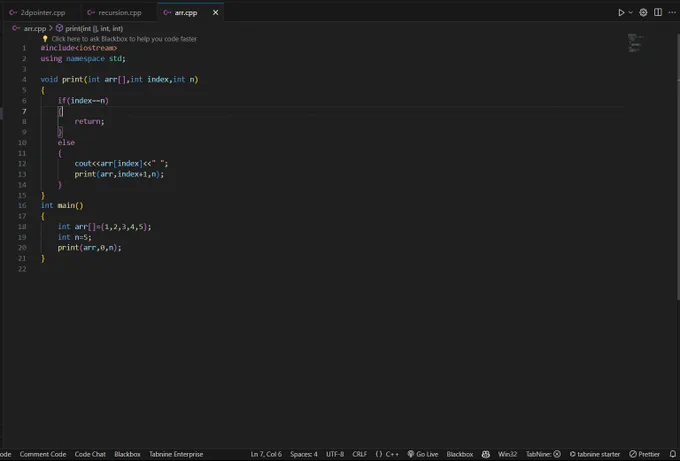Click arr.cpp in the breadcrumb

[x=35, y=29]
